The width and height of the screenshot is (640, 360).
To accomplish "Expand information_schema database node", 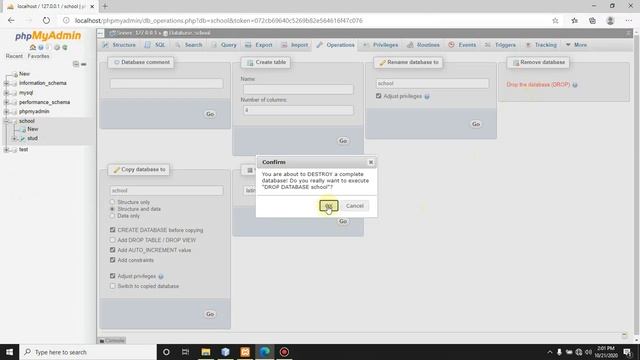I will 6,83.
